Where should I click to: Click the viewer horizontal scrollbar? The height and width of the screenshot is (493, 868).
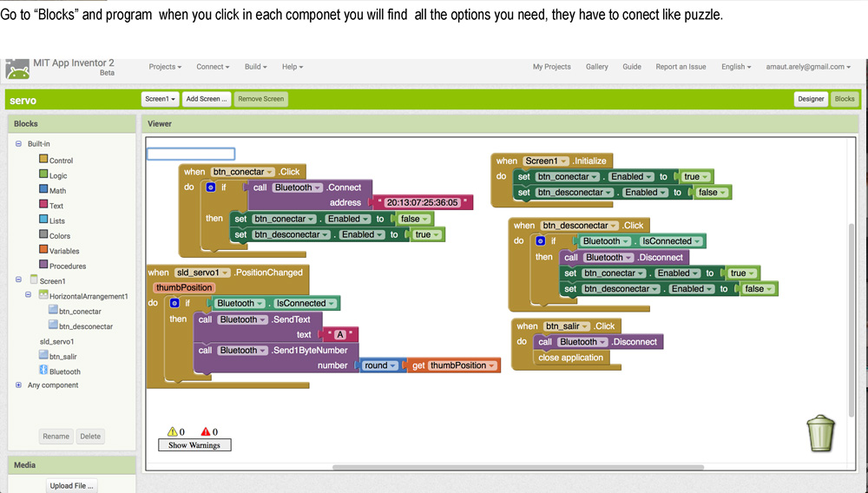click(517, 467)
